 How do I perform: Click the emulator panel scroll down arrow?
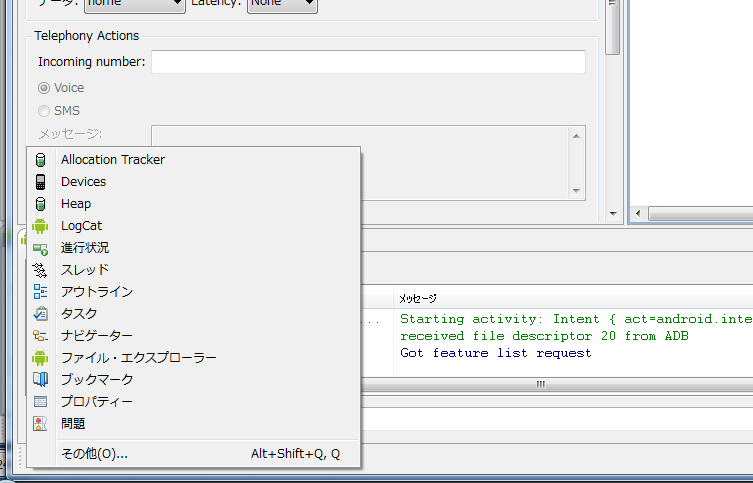[x=613, y=214]
